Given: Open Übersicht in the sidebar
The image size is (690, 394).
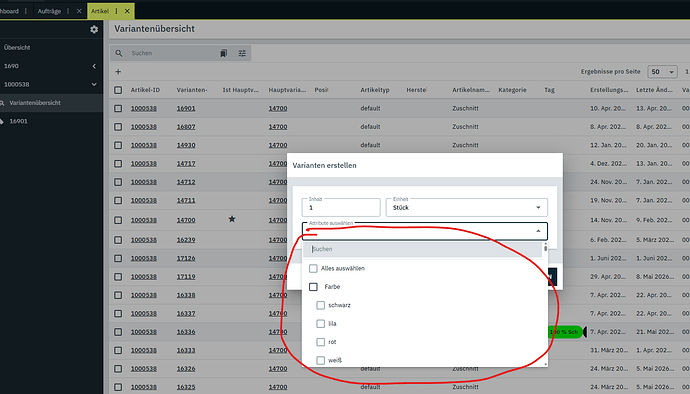Looking at the screenshot, I should 17,48.
